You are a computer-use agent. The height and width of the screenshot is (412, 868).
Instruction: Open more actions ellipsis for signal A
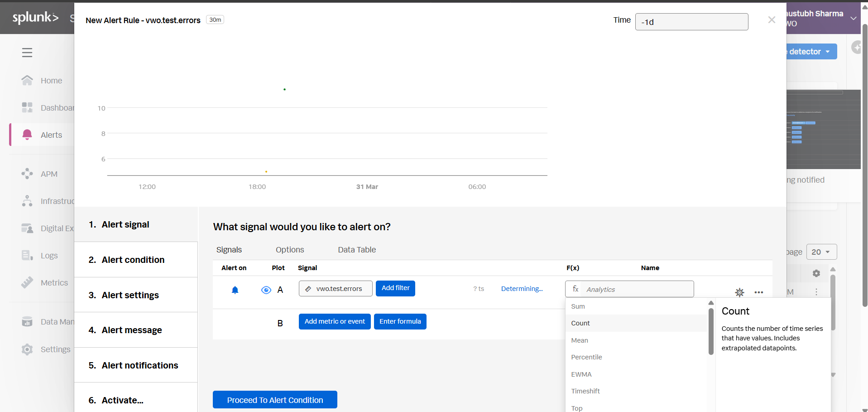point(759,292)
